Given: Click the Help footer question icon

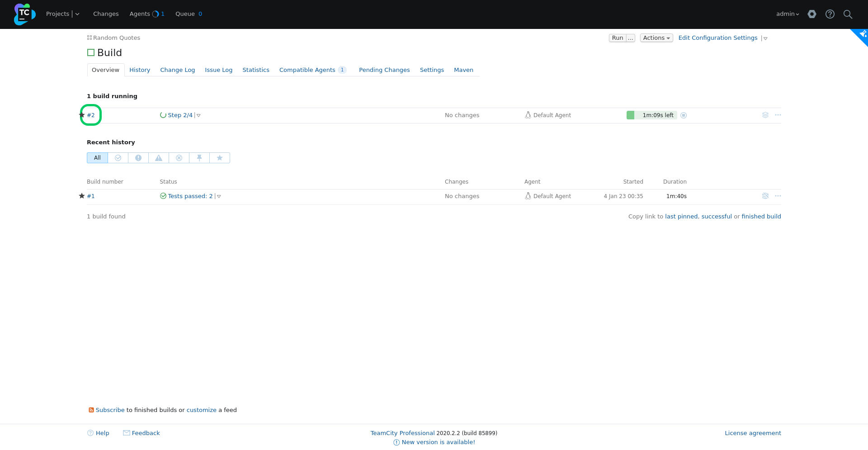Looking at the screenshot, I should [90, 433].
